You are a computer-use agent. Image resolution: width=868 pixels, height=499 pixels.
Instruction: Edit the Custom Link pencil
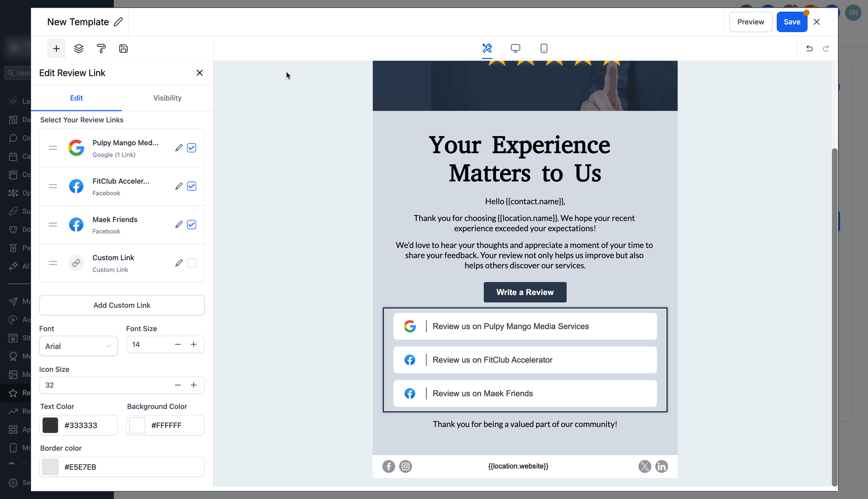[179, 263]
